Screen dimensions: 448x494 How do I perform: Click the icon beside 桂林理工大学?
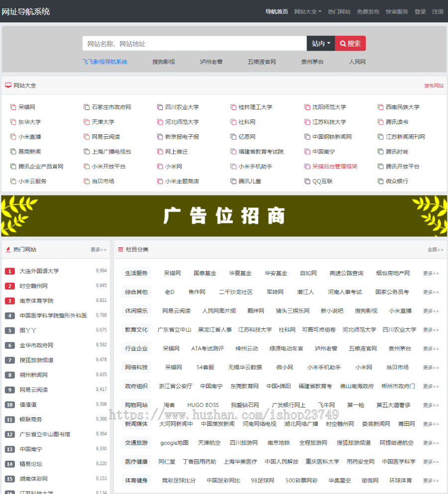[x=233, y=107]
